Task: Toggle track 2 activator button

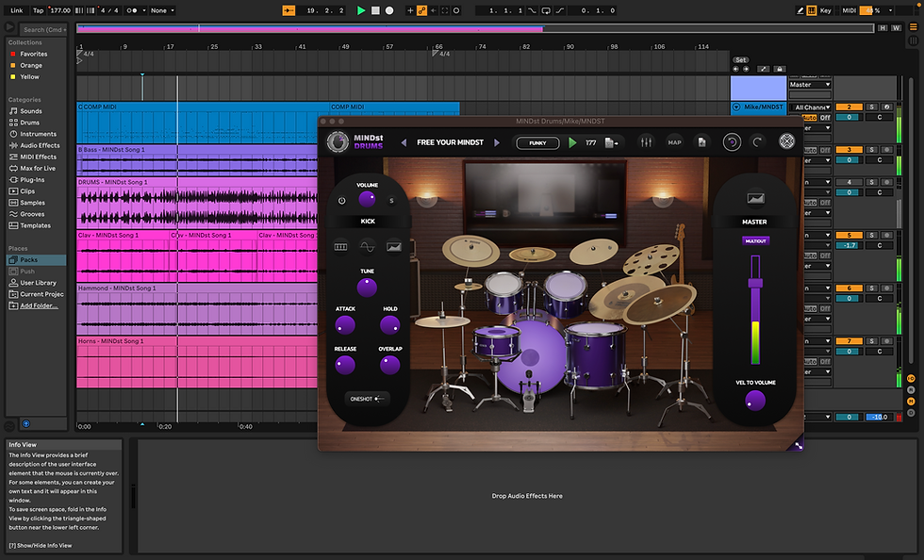Action: 850,107
